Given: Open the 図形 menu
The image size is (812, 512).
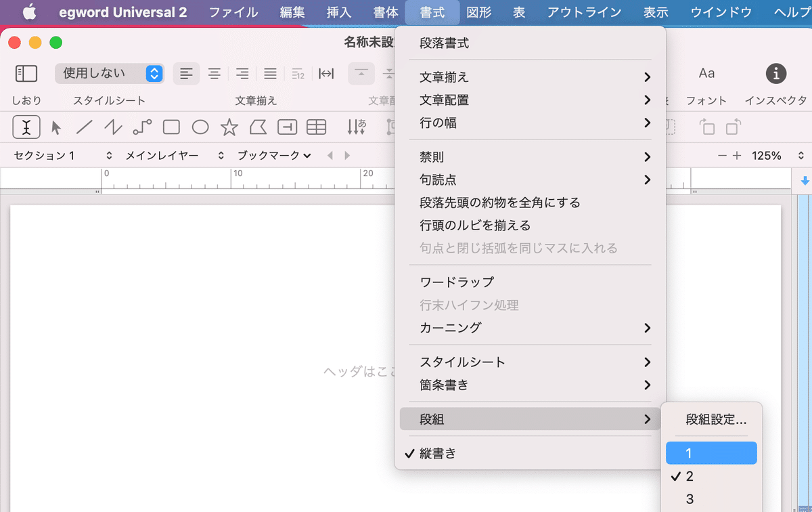Looking at the screenshot, I should (479, 12).
